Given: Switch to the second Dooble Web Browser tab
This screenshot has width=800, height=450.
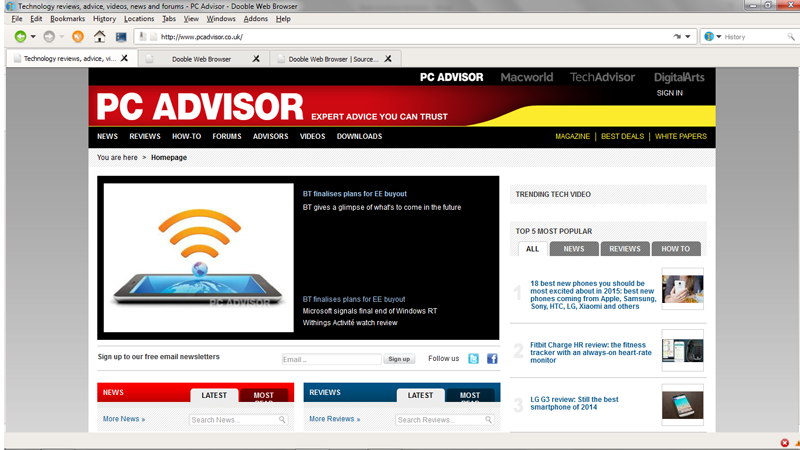Looking at the screenshot, I should (x=201, y=59).
